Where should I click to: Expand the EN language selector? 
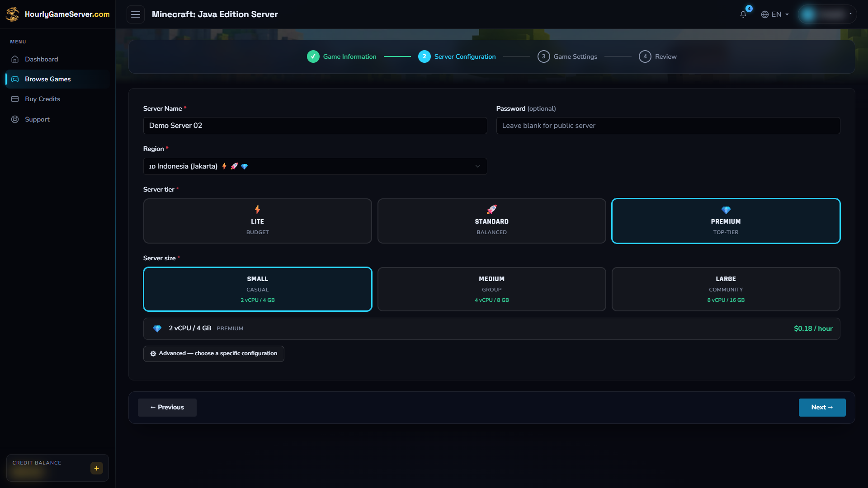775,14
